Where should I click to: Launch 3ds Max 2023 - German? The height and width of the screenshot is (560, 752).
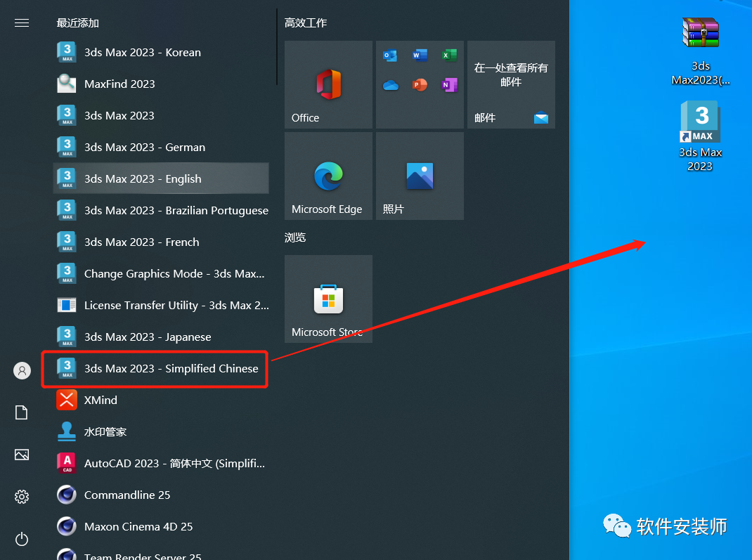(161, 147)
